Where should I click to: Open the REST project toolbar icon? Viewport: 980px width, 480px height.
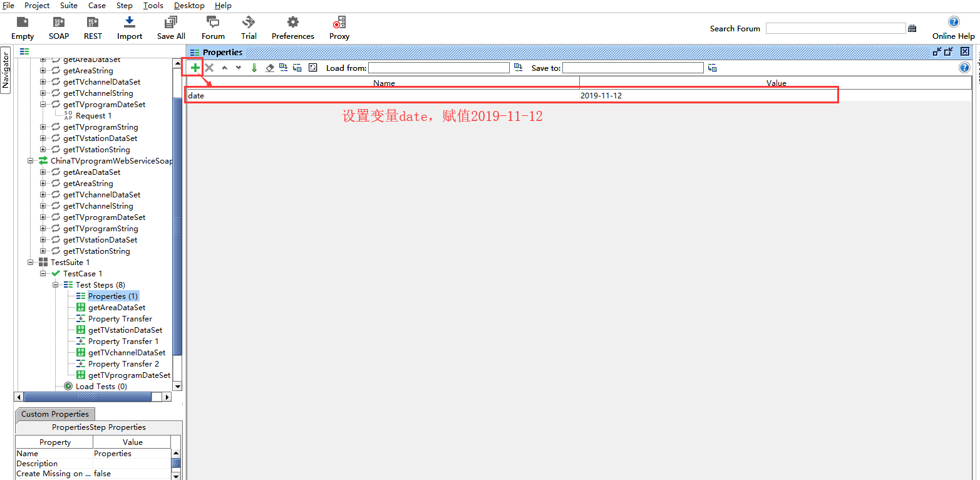tap(93, 28)
